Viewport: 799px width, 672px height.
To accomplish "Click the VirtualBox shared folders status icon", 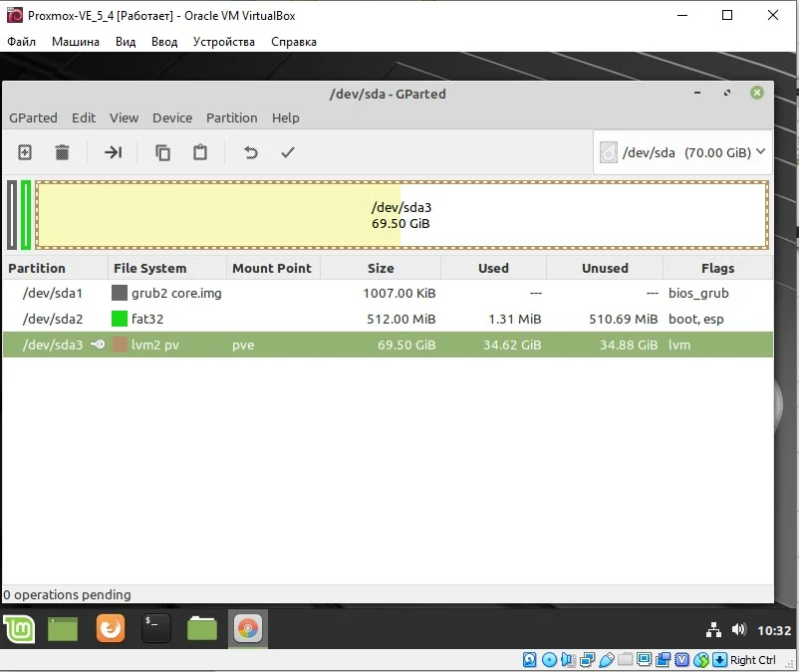I will pyautogui.click(x=626, y=660).
